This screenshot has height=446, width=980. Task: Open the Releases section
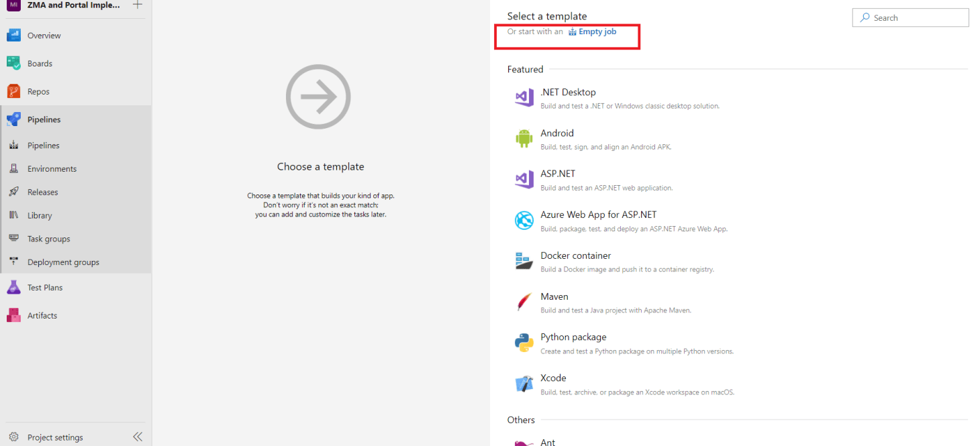click(x=42, y=192)
